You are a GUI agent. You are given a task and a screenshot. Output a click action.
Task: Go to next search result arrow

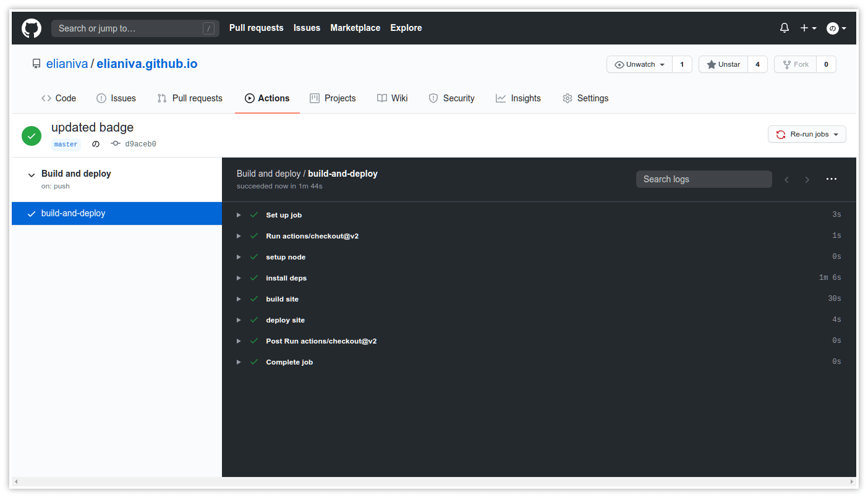[807, 180]
